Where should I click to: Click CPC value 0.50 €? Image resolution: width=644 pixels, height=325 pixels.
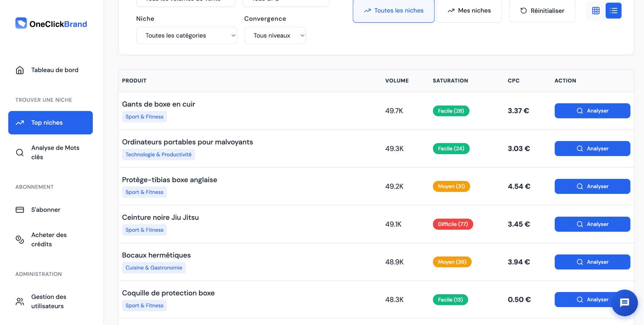[519, 300]
